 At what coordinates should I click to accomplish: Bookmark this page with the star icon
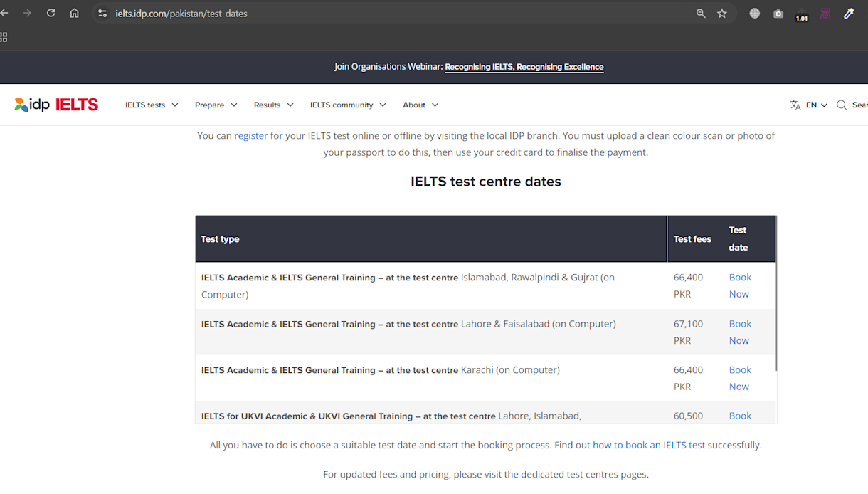pos(722,14)
